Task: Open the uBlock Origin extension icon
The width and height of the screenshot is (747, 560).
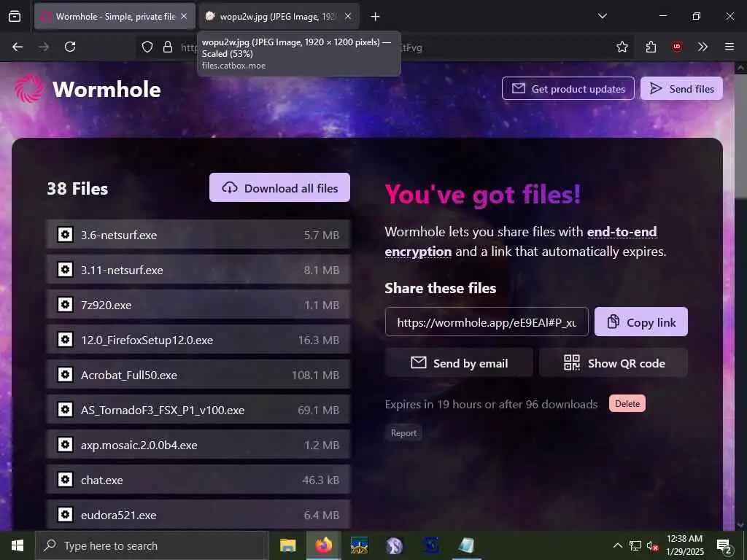Action: coord(676,47)
